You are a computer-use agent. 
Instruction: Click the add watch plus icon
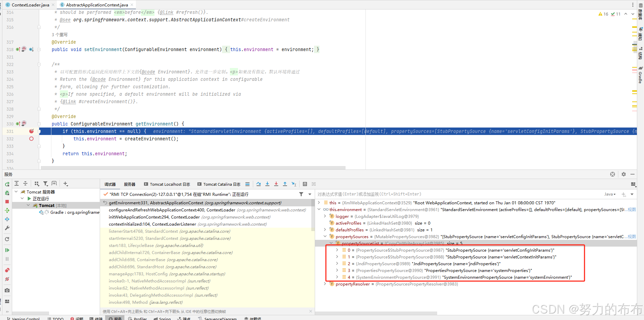pyautogui.click(x=624, y=195)
